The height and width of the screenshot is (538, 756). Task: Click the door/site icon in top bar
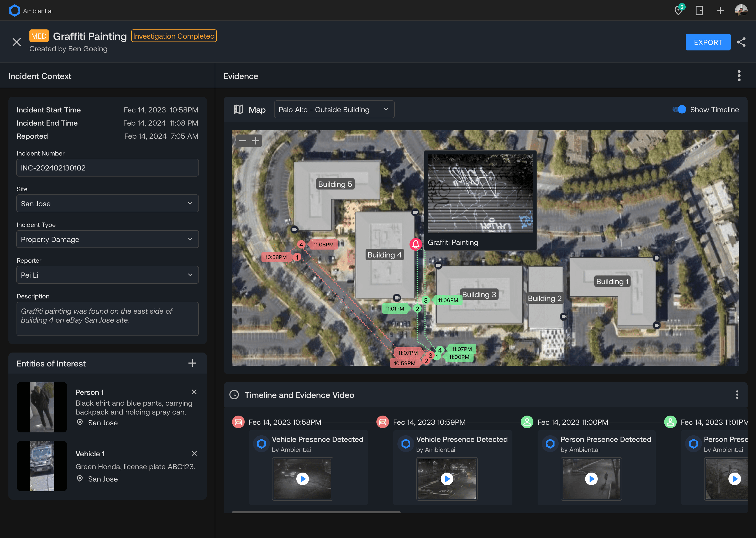pos(699,11)
